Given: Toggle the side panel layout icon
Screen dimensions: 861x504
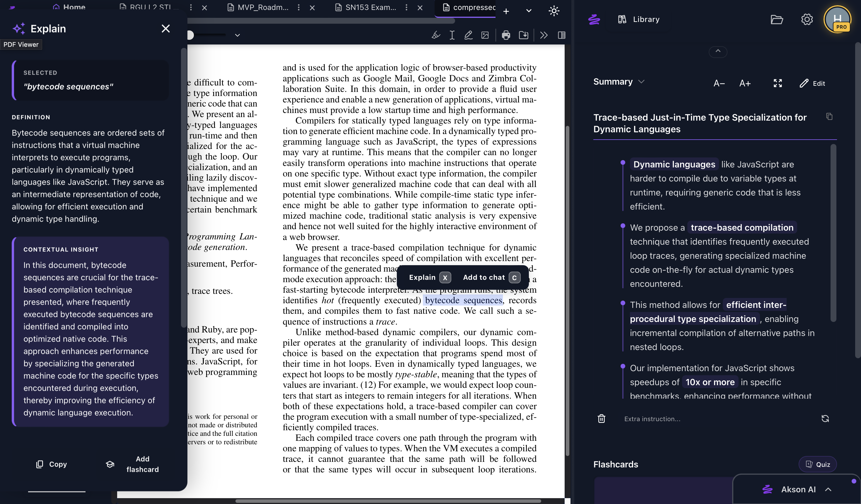Looking at the screenshot, I should [x=561, y=35].
